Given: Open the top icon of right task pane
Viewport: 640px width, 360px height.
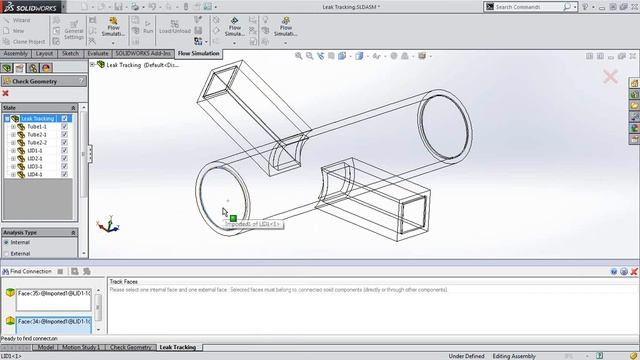Looking at the screenshot, I should pos(634,83).
